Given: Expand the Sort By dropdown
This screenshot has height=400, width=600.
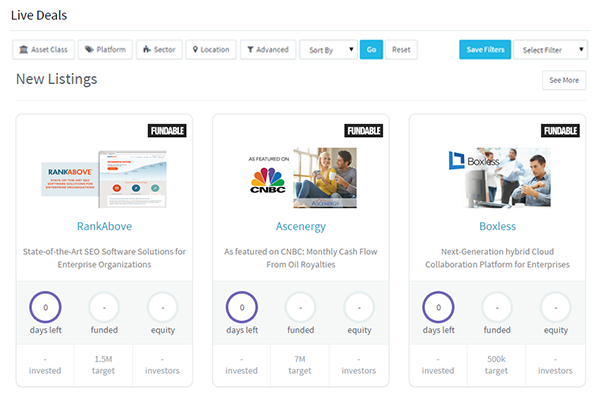Looking at the screenshot, I should 328,49.
